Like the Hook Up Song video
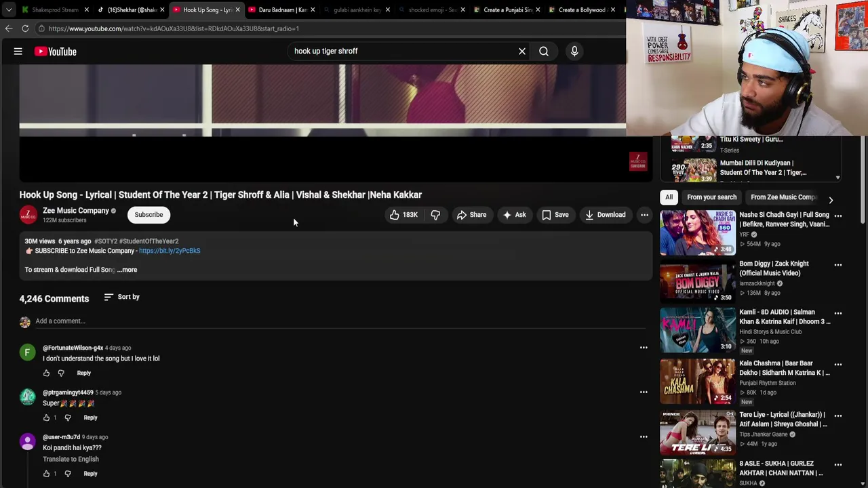 403,215
